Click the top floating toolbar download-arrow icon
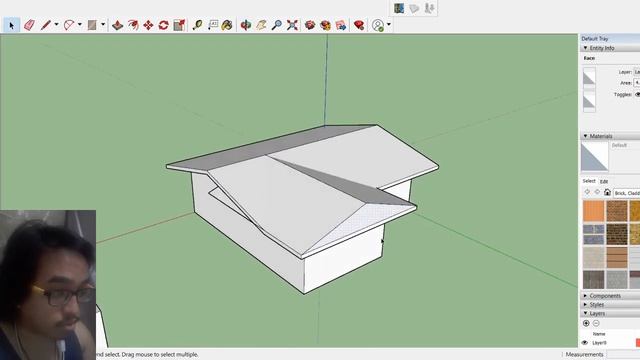 click(x=429, y=8)
